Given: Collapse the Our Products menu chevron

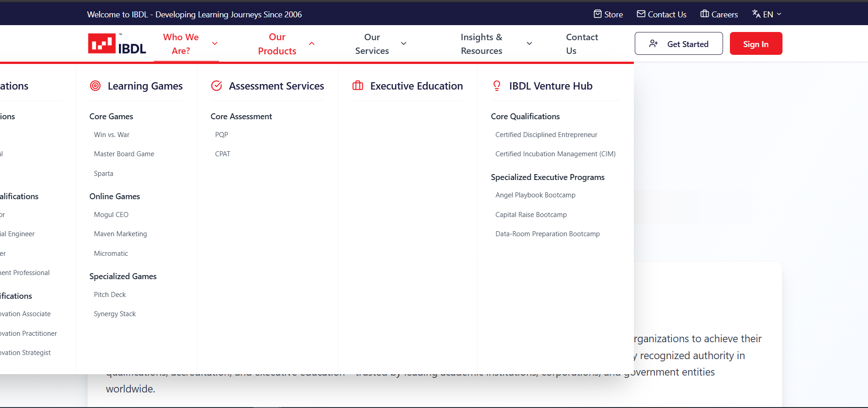Looking at the screenshot, I should click(312, 44).
